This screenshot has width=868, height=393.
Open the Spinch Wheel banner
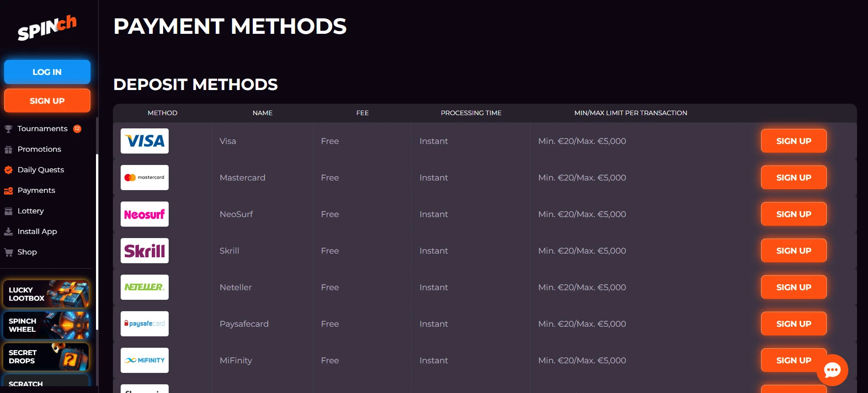46,325
